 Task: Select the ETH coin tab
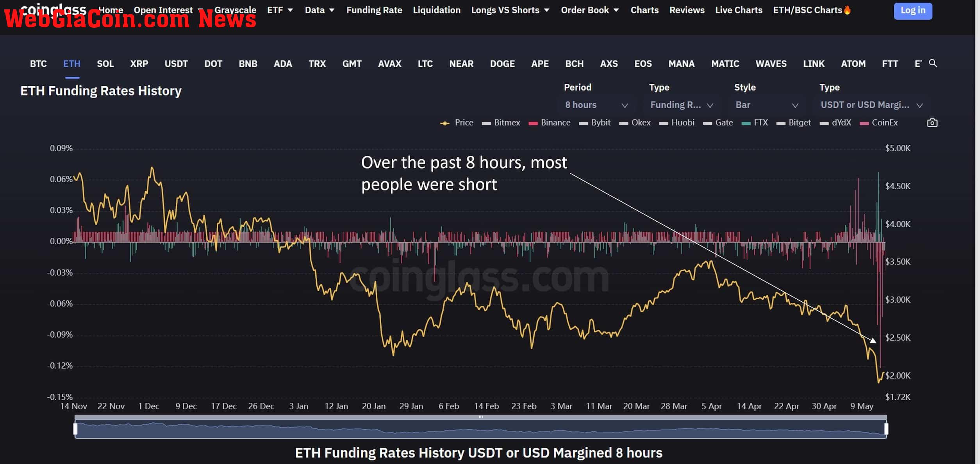pos(72,64)
